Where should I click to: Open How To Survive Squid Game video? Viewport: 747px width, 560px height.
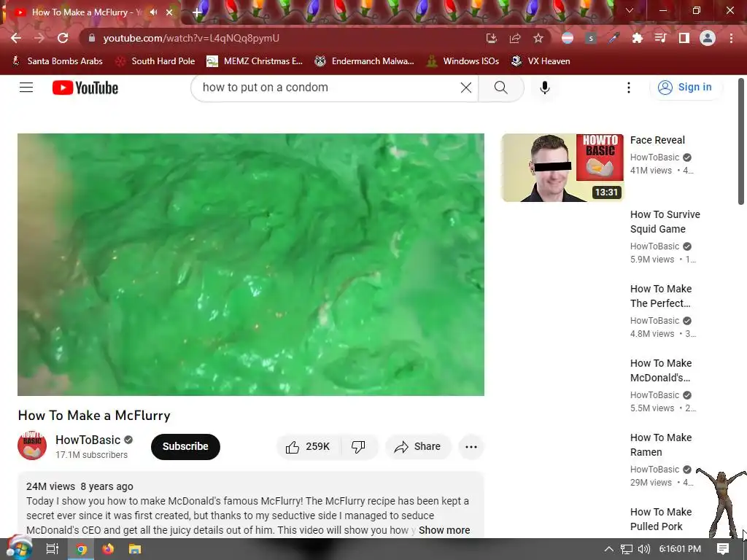click(x=665, y=222)
